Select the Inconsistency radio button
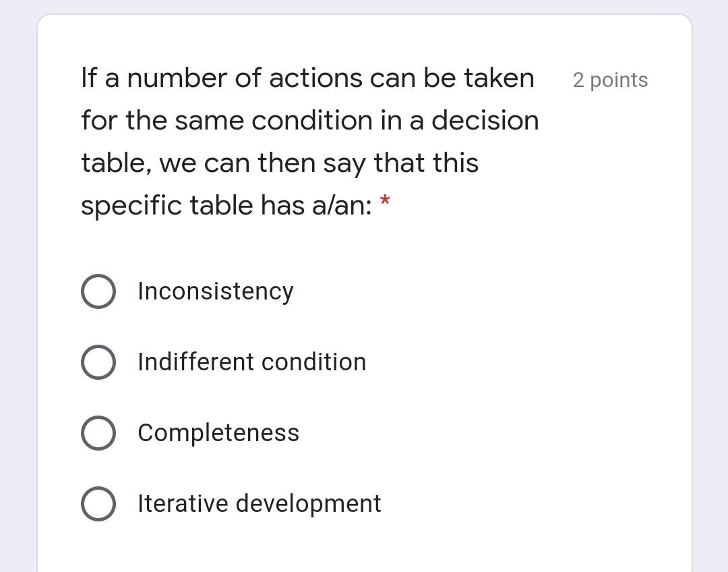728x572 pixels. tap(98, 291)
